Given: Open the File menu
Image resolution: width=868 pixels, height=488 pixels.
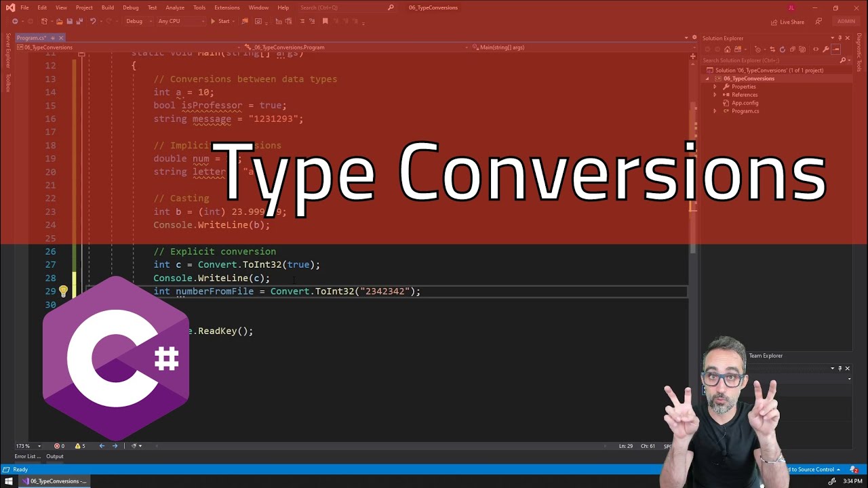Looking at the screenshot, I should (x=24, y=7).
